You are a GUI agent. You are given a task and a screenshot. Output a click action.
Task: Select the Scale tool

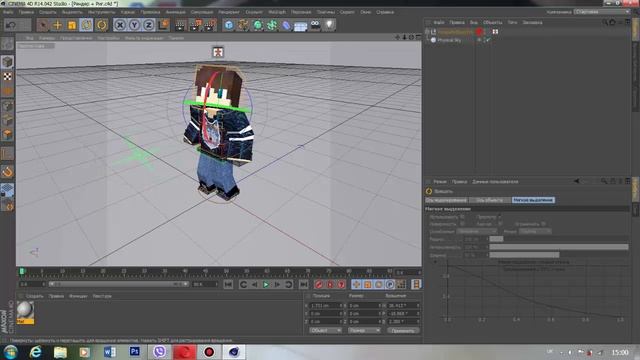(x=72, y=25)
